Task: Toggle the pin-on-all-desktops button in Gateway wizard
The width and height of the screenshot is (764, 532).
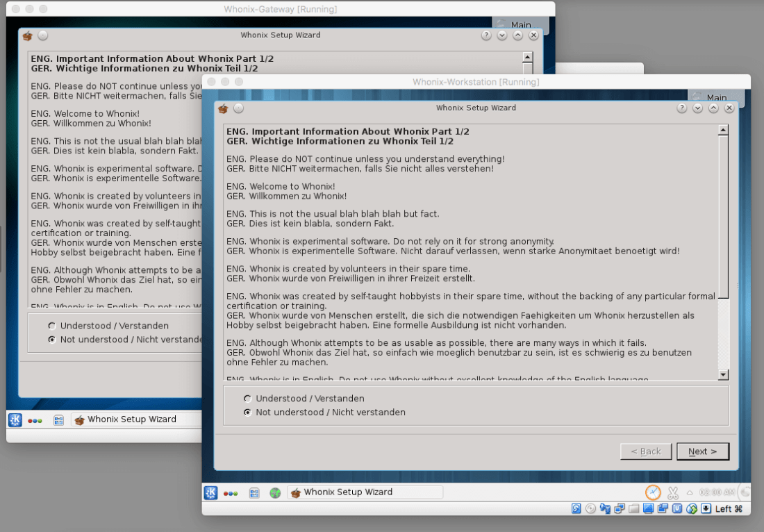Action: pyautogui.click(x=43, y=35)
